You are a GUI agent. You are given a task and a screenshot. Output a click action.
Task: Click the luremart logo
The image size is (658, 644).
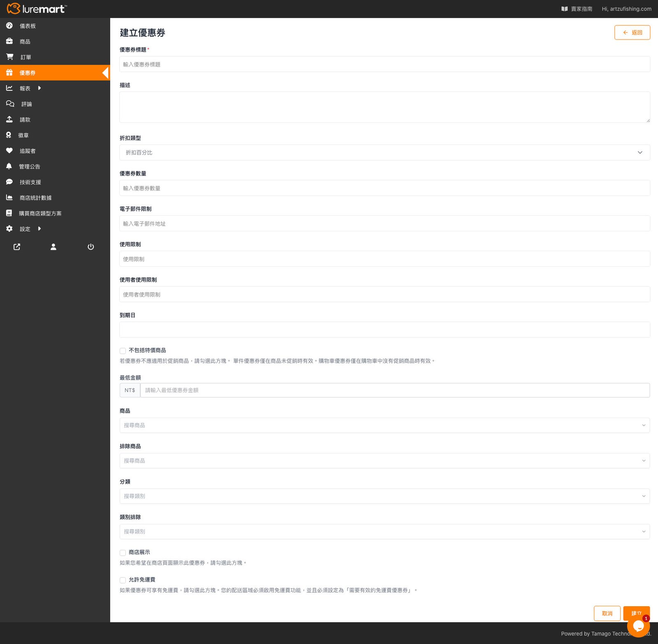click(37, 9)
